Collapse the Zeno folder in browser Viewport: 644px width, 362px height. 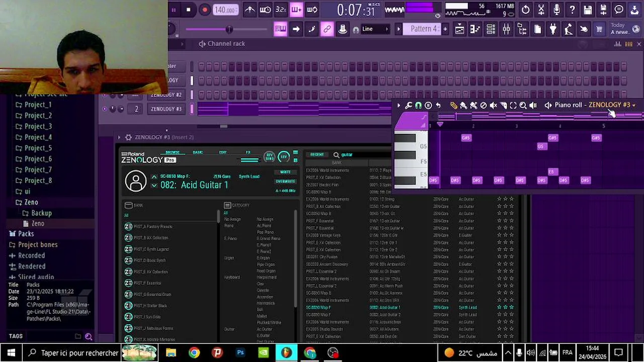click(31, 202)
